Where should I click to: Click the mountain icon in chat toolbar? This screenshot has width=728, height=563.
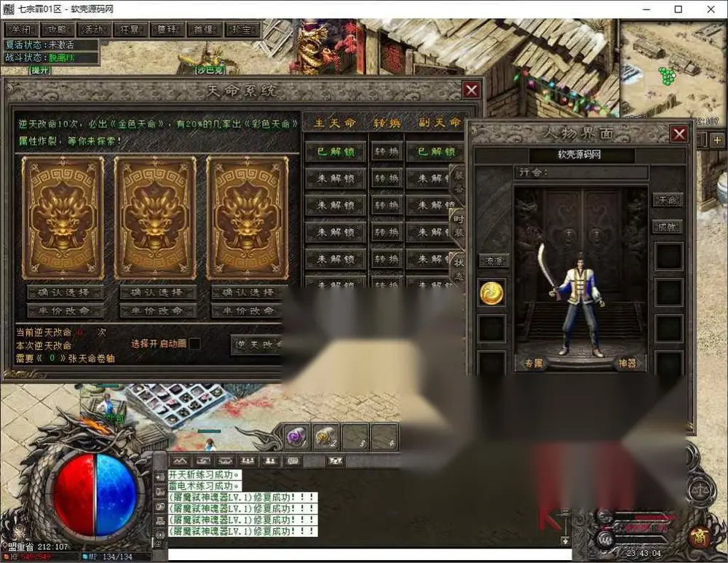click(x=181, y=461)
